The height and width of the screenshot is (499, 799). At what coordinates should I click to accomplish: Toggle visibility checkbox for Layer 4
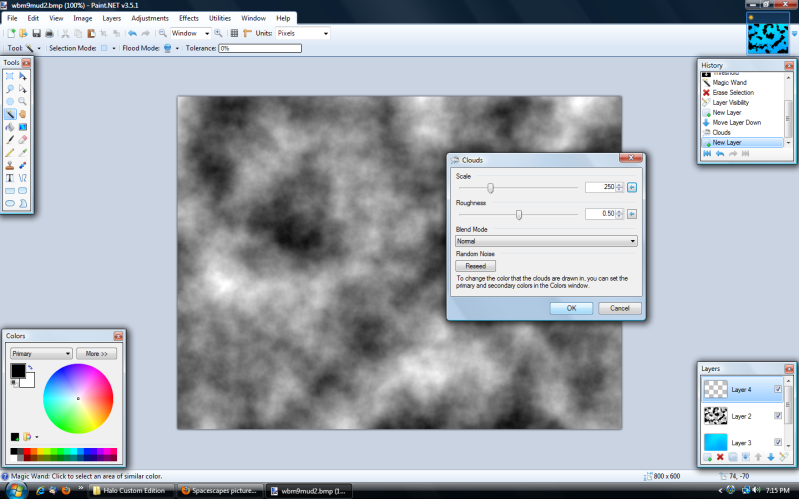click(x=777, y=389)
